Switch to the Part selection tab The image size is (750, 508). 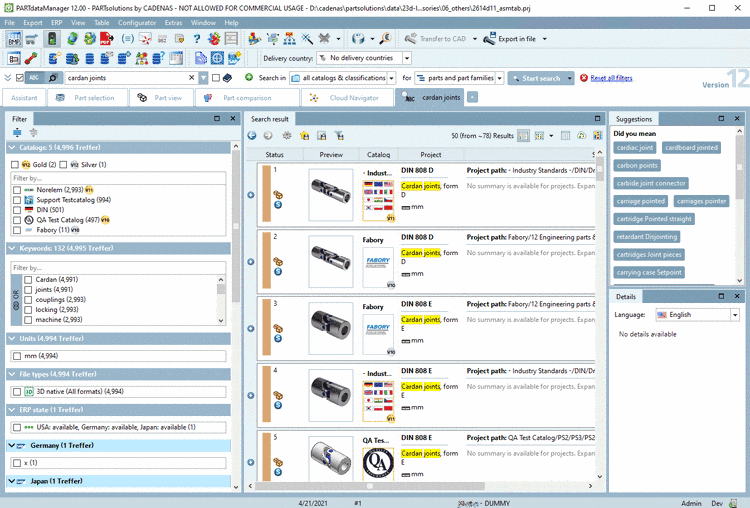pos(87,98)
